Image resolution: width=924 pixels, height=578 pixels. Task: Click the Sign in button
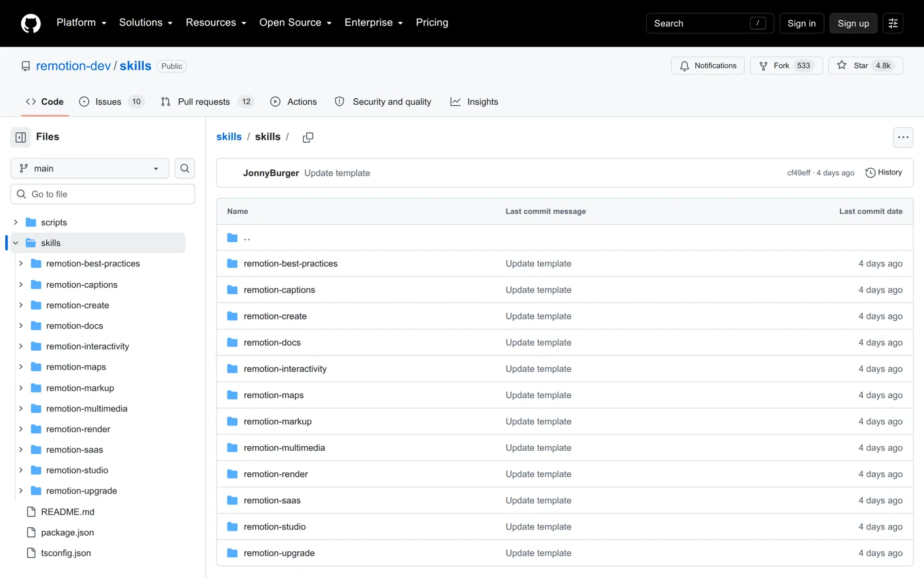(802, 23)
